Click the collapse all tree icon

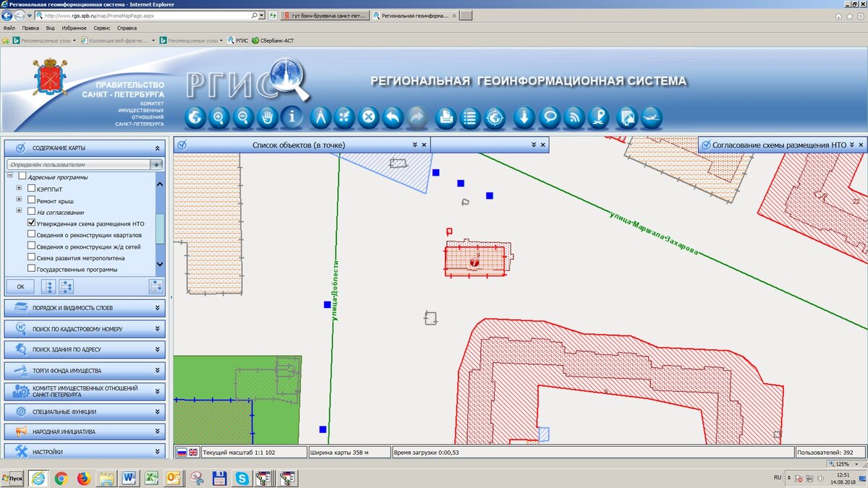49,286
